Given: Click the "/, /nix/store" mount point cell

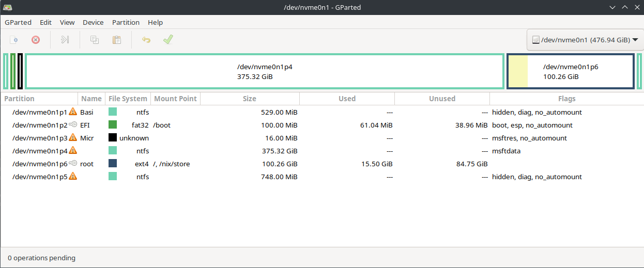Looking at the screenshot, I should [x=171, y=164].
